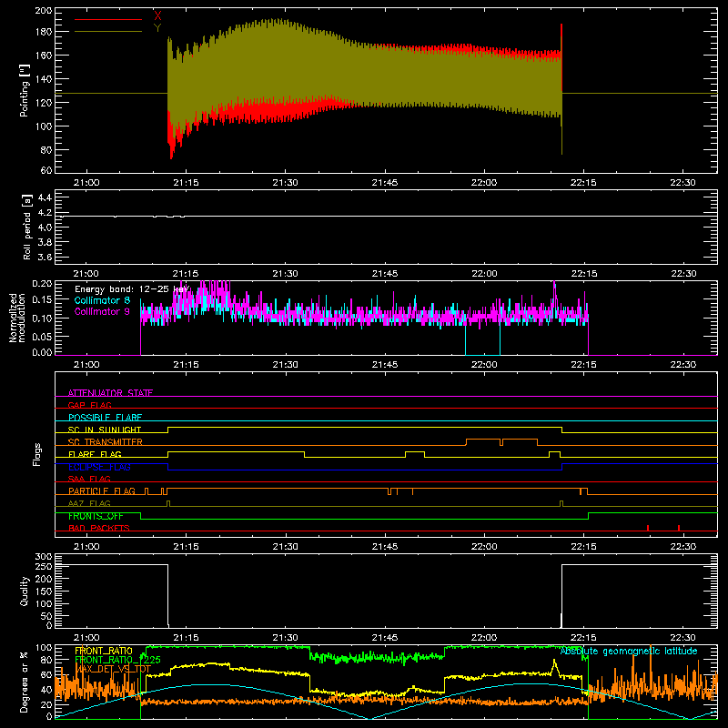Click the olive Y legend label
Image resolution: width=728 pixels, height=728 pixels.
(x=157, y=28)
